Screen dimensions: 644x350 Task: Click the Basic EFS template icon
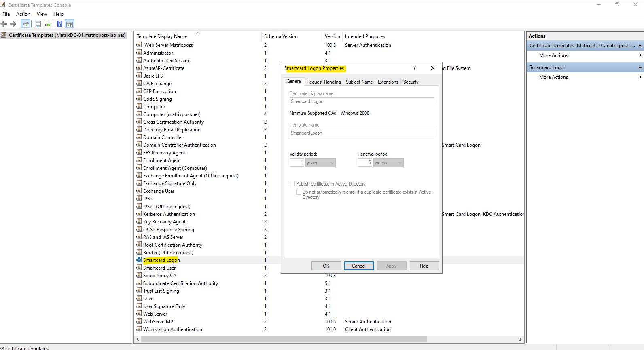coord(139,76)
